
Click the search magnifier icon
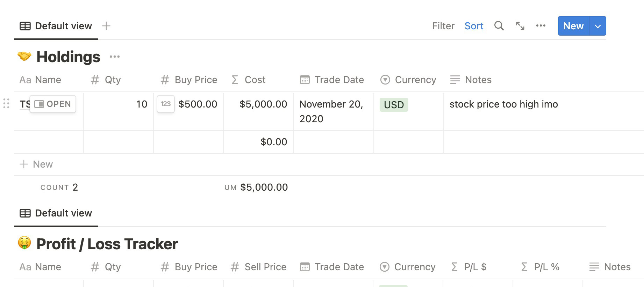(499, 26)
